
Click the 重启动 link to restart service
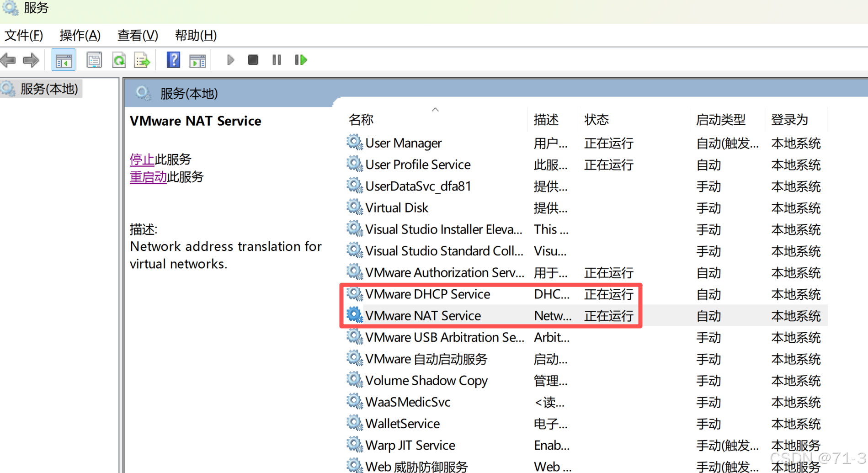(149, 177)
